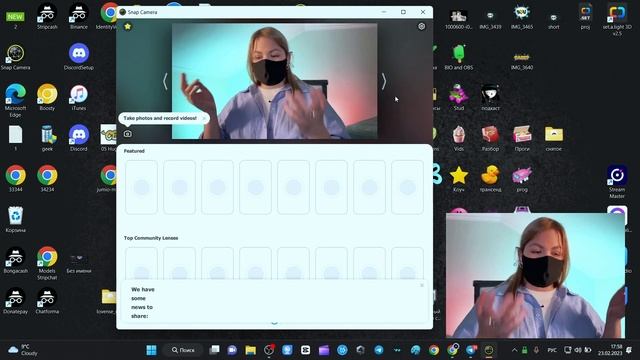Open the IMG_3640 desktop file
The image size is (640, 360).
click(522, 60)
